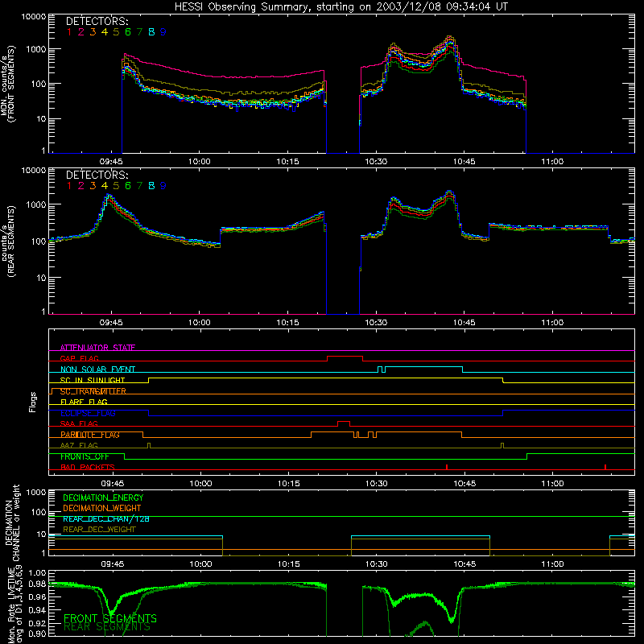Click the 10:45 tick label under Flags panel
Image resolution: width=644 pixels, height=644 pixels.
pyautogui.click(x=464, y=484)
